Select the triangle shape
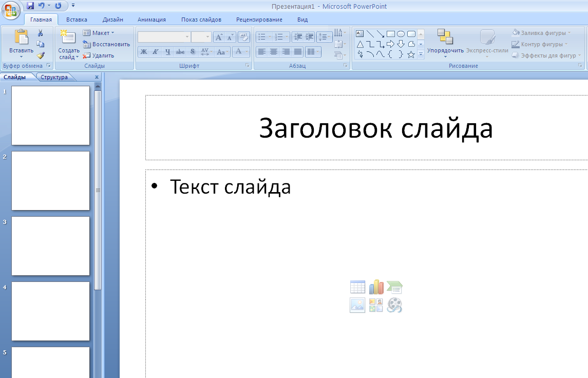Viewport: 588px width, 378px height. [x=360, y=44]
